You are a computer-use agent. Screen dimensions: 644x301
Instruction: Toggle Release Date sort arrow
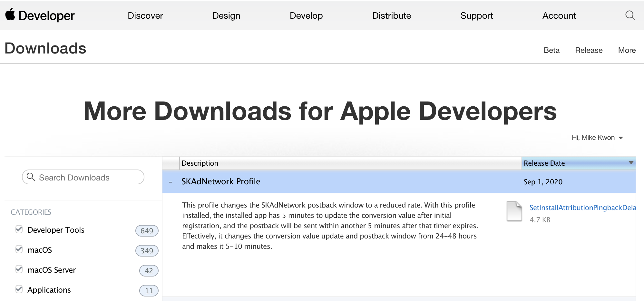click(631, 163)
